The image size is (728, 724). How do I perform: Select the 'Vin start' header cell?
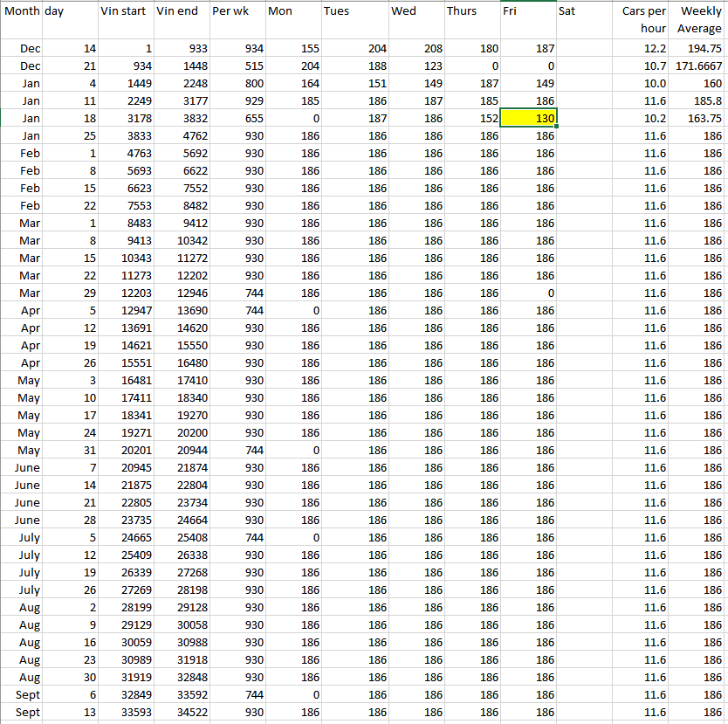[x=124, y=11]
